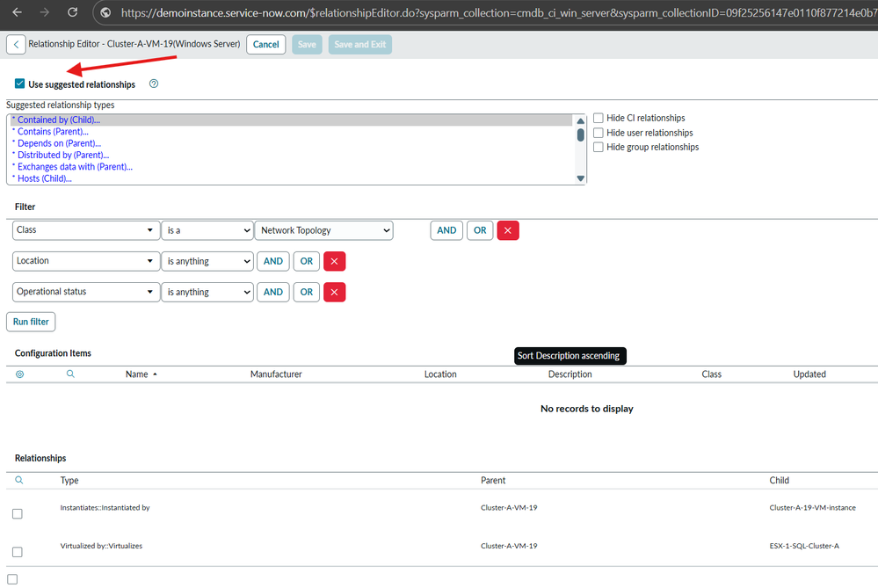Click Run filter button

31,322
